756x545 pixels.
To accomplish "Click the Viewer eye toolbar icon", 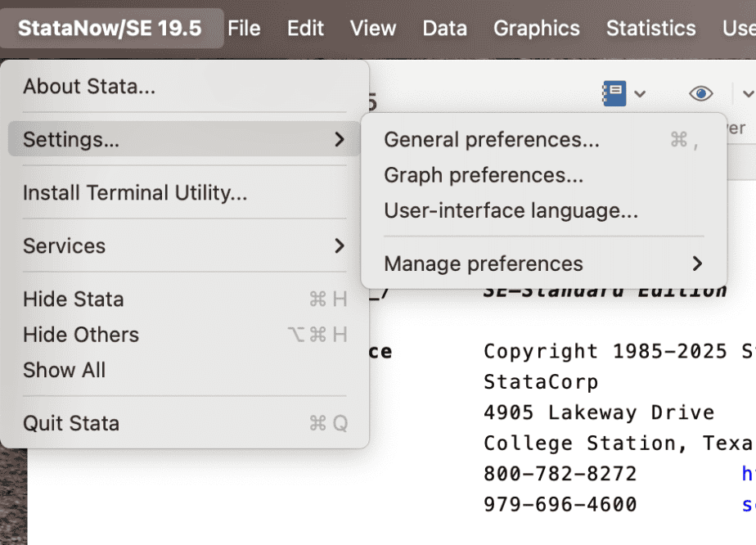I will [x=700, y=93].
